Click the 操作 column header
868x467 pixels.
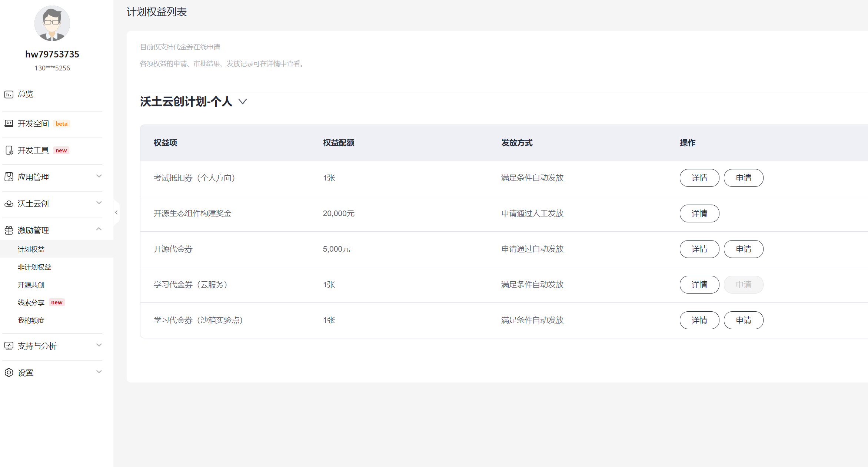click(x=688, y=143)
